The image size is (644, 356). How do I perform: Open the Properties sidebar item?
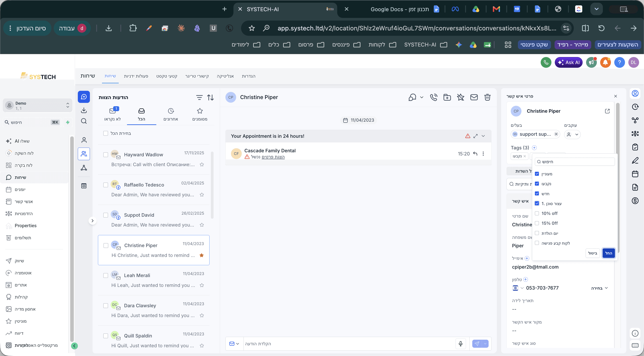25,225
